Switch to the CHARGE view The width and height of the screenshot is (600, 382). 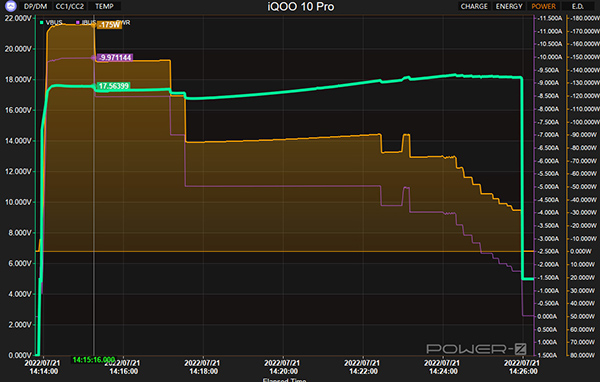coord(474,7)
